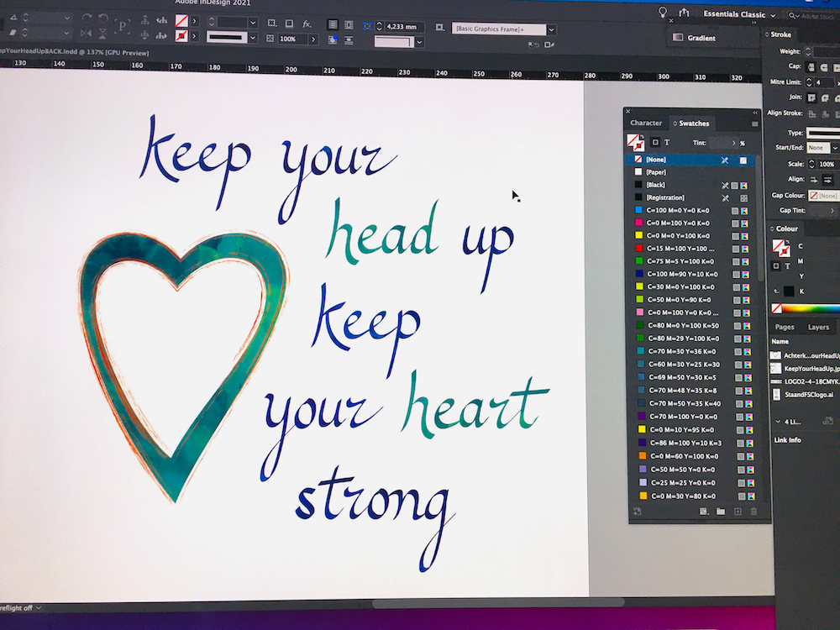Switch to the Character tab
Viewport: 840px width, 630px height.
pos(646,123)
